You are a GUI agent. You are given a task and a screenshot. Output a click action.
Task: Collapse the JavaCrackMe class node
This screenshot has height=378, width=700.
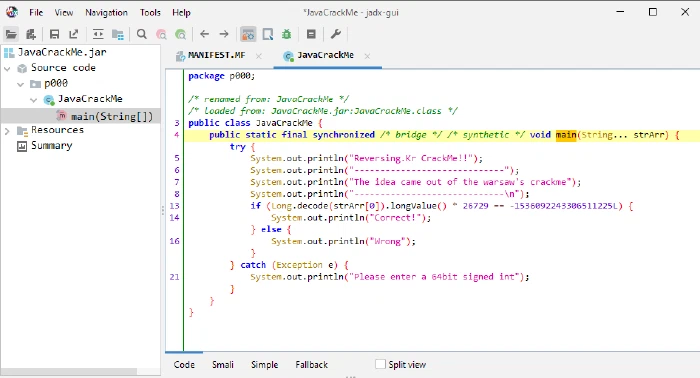[33, 100]
